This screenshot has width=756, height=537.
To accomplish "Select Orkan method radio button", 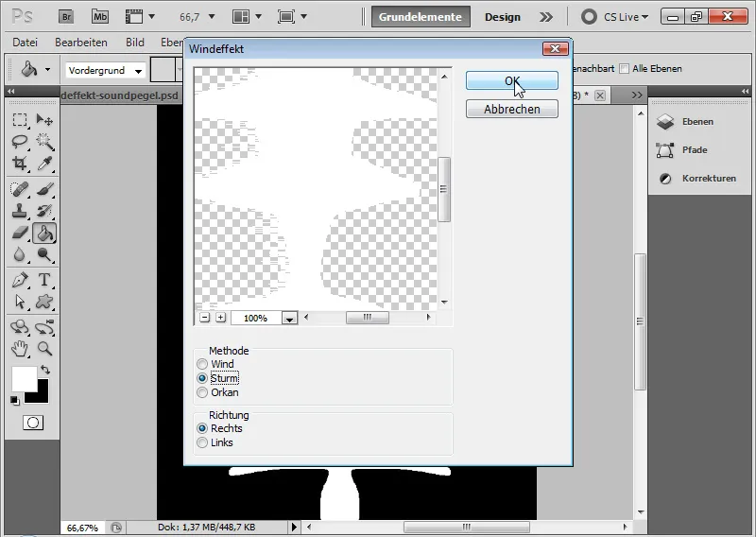I will tap(202, 392).
